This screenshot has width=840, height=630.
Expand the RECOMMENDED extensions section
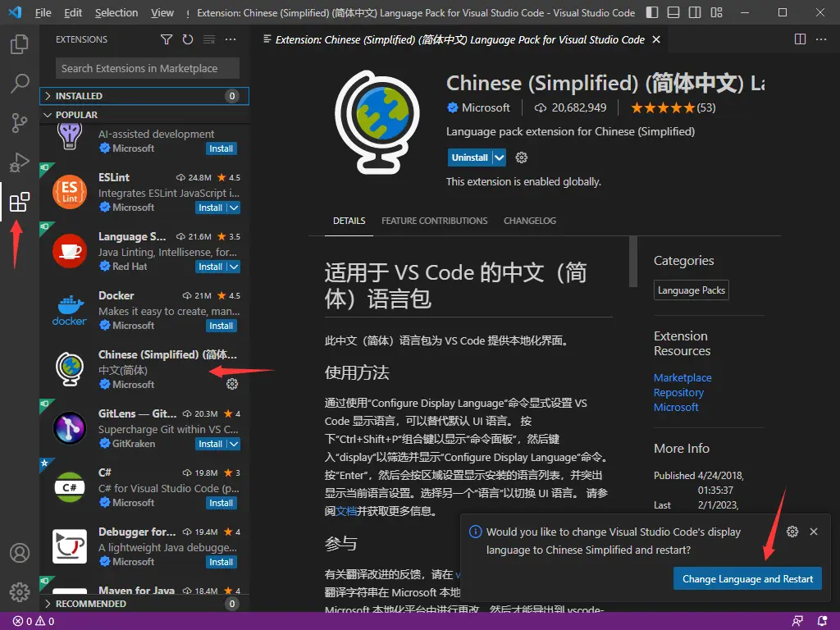90,604
